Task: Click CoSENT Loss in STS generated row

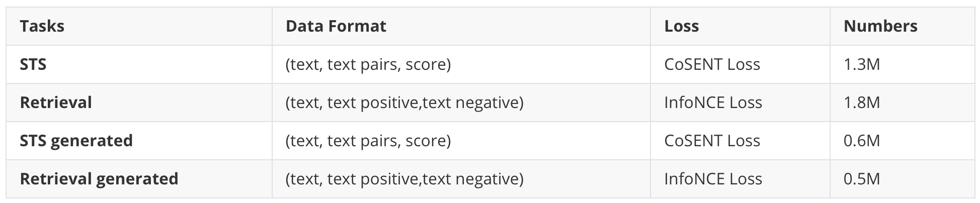Action: pos(712,141)
